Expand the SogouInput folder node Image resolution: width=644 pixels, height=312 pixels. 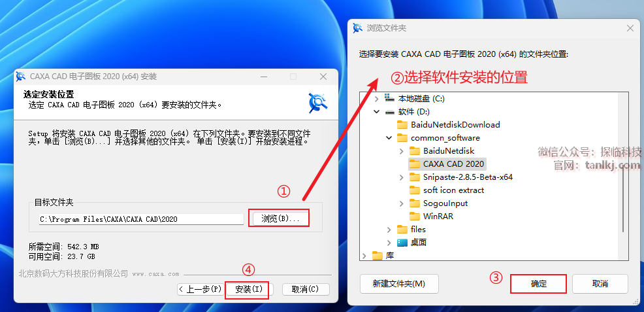pyautogui.click(x=402, y=203)
